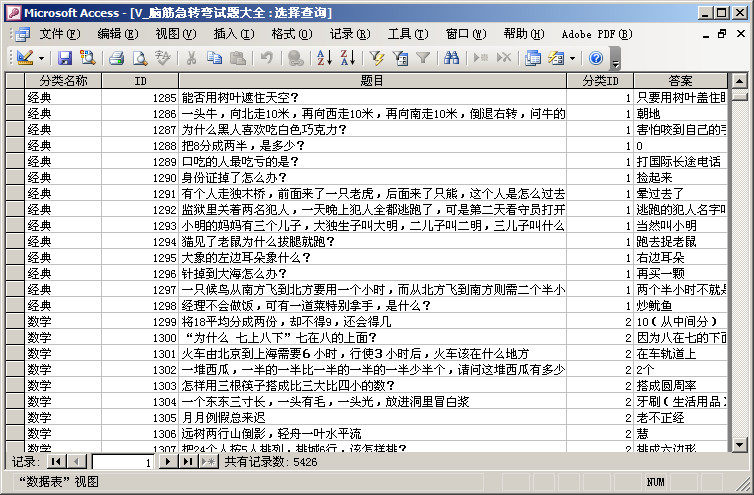Select row selector for ID 1299
Viewport: 754px width, 495px height.
pos(15,321)
